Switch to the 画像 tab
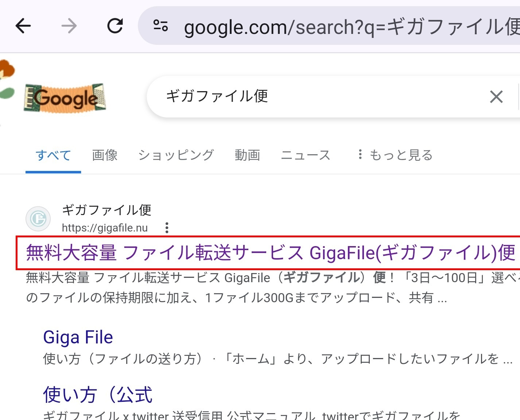Screen dimensions: 520x420 (105, 155)
